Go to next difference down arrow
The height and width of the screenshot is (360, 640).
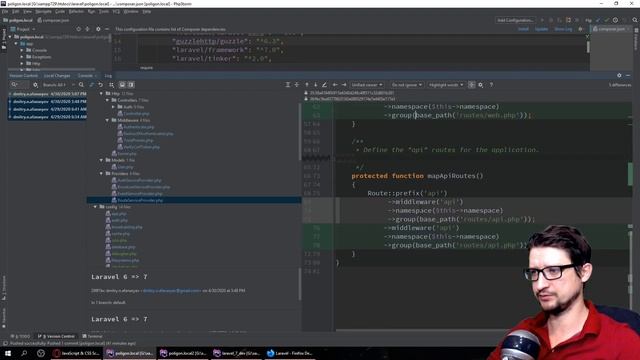pos(316,84)
